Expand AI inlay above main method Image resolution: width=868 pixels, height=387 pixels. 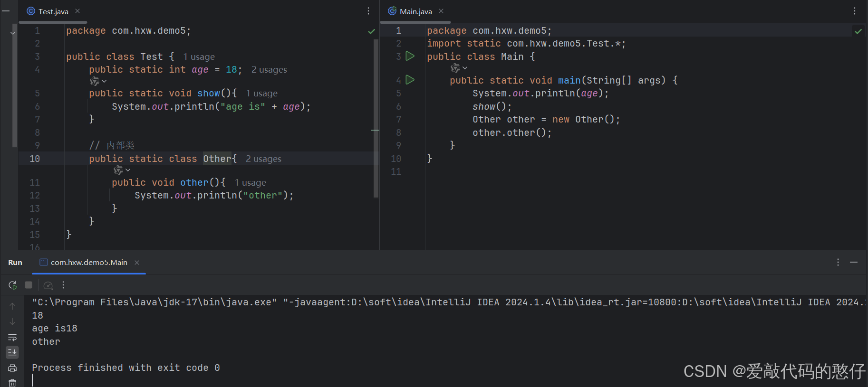pyautogui.click(x=459, y=68)
